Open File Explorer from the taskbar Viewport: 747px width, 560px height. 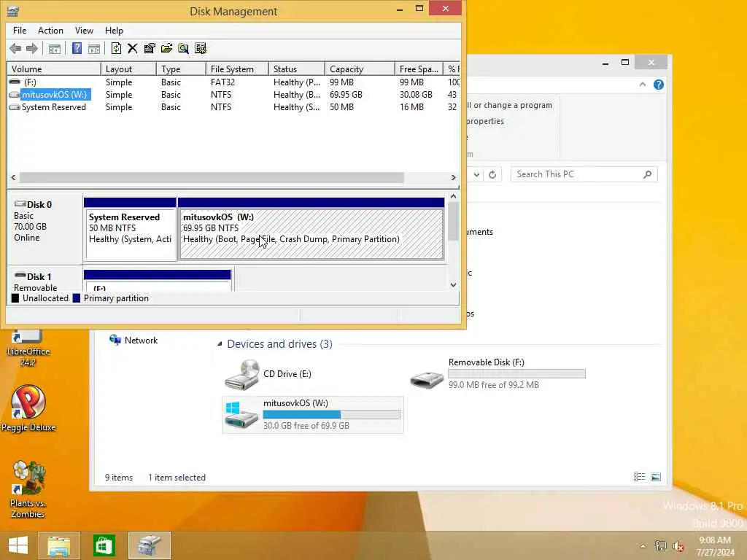pos(59,545)
